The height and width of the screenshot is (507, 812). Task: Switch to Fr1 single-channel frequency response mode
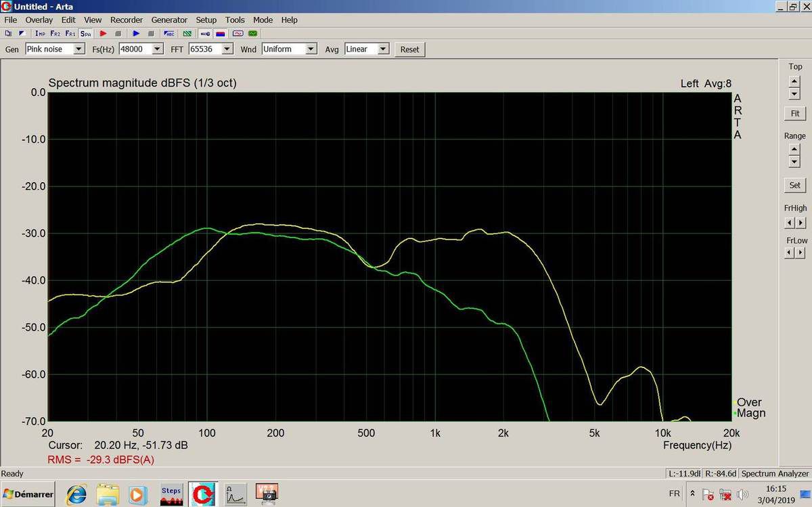(x=70, y=33)
